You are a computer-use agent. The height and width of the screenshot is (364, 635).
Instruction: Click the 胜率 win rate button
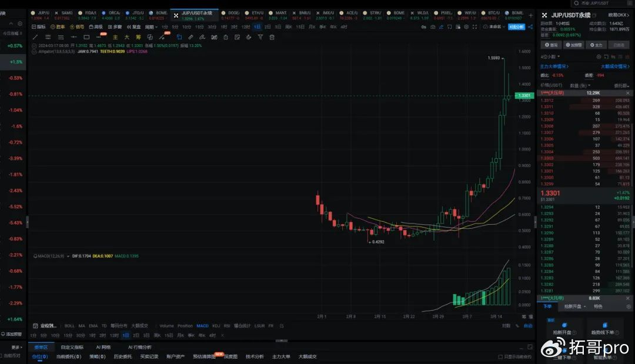pyautogui.click(x=58, y=27)
